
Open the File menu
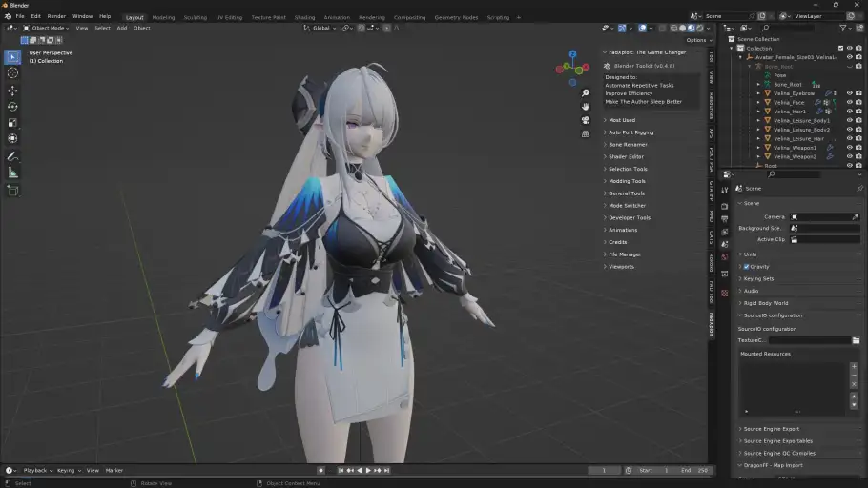coord(20,16)
